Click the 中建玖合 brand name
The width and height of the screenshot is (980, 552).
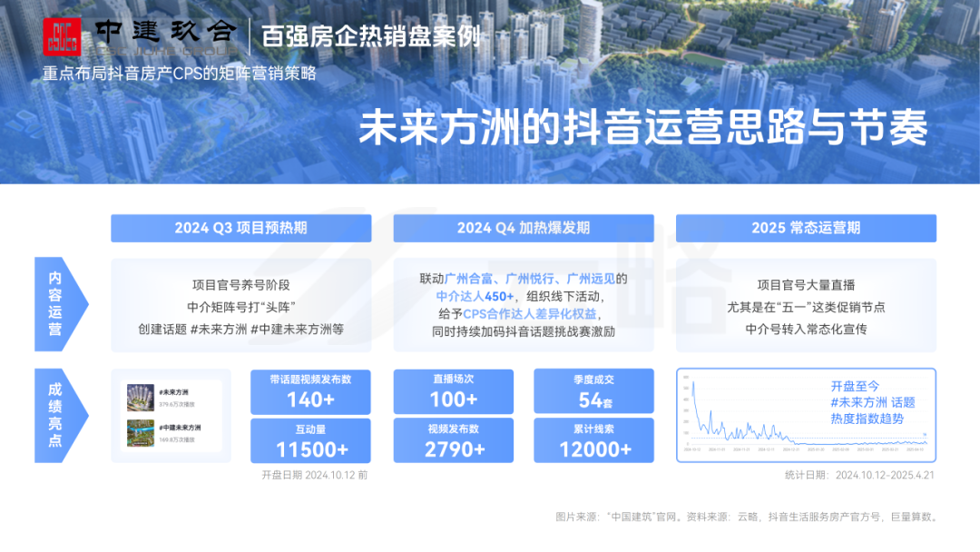coord(166,31)
